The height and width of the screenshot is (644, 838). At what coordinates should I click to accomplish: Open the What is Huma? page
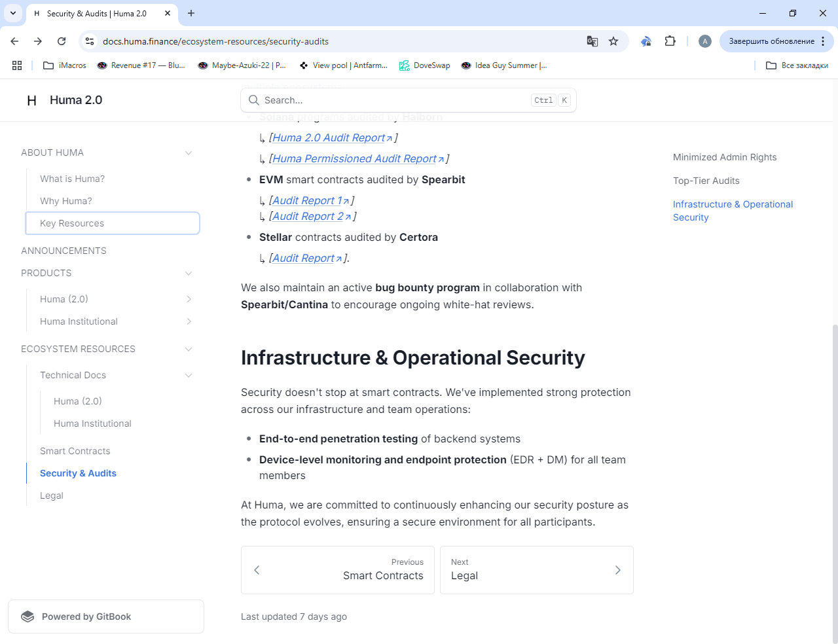[x=113, y=179]
